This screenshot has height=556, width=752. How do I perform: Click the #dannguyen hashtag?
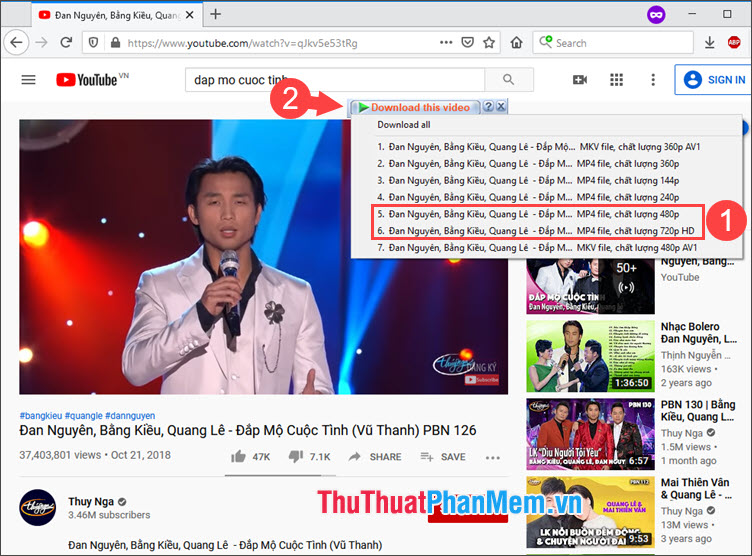point(130,415)
